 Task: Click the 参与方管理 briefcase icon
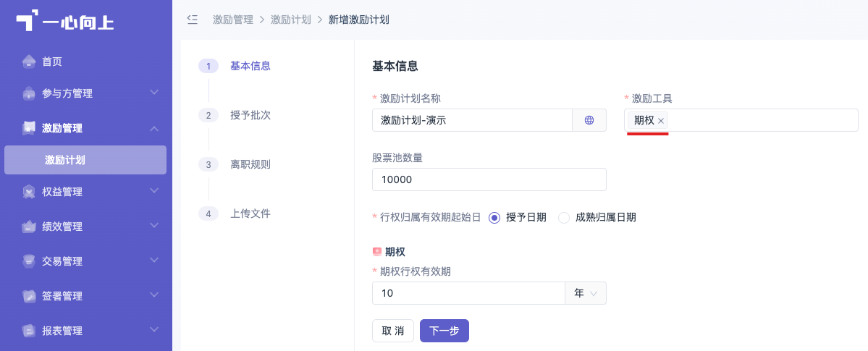[x=29, y=93]
